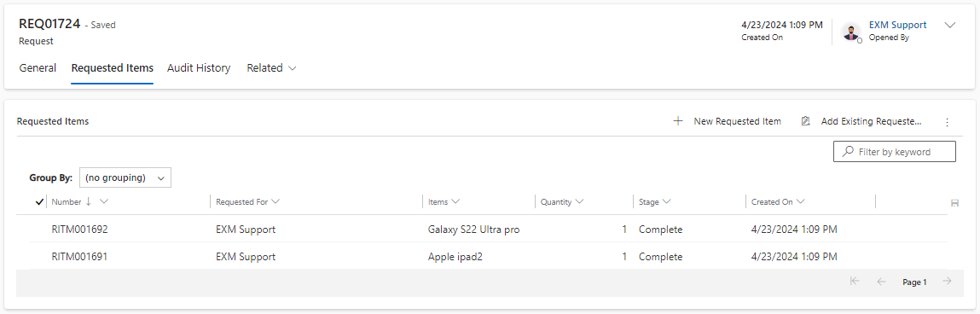The height and width of the screenshot is (314, 980).
Task: Open the Related tab menu
Action: tap(271, 68)
